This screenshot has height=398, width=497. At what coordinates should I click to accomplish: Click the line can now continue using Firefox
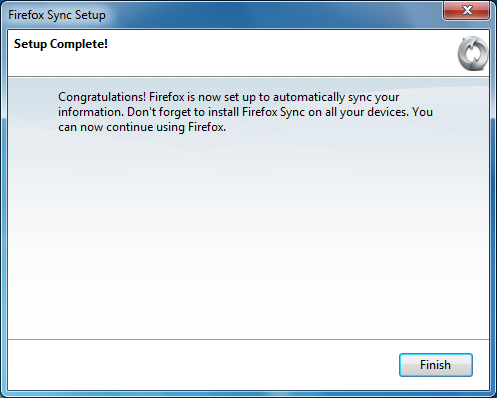(x=142, y=127)
